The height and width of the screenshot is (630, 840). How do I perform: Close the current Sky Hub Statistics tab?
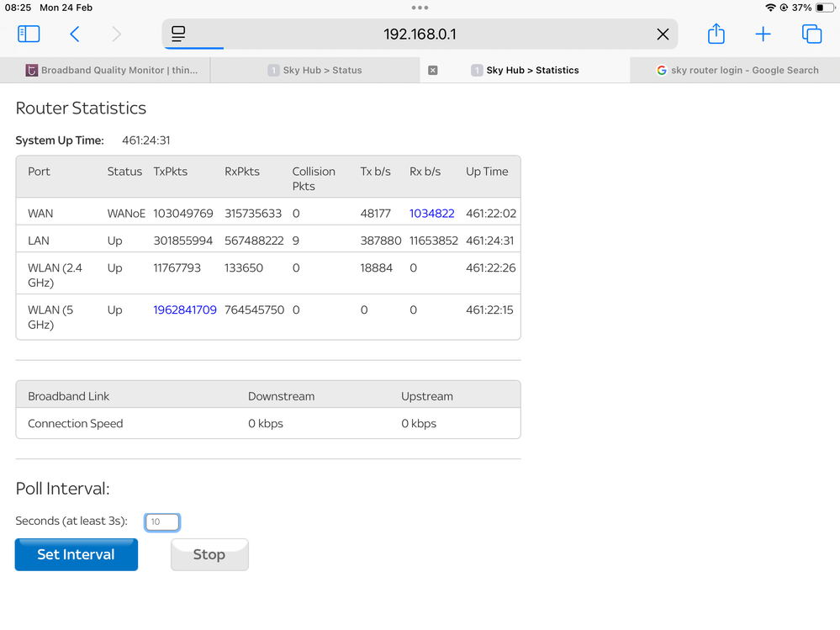coord(433,71)
